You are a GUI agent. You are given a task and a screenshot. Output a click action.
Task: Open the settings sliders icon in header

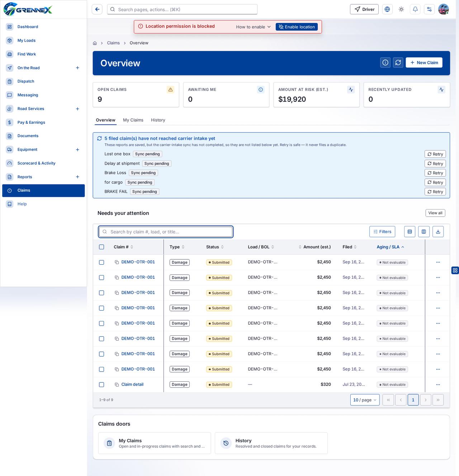[429, 9]
